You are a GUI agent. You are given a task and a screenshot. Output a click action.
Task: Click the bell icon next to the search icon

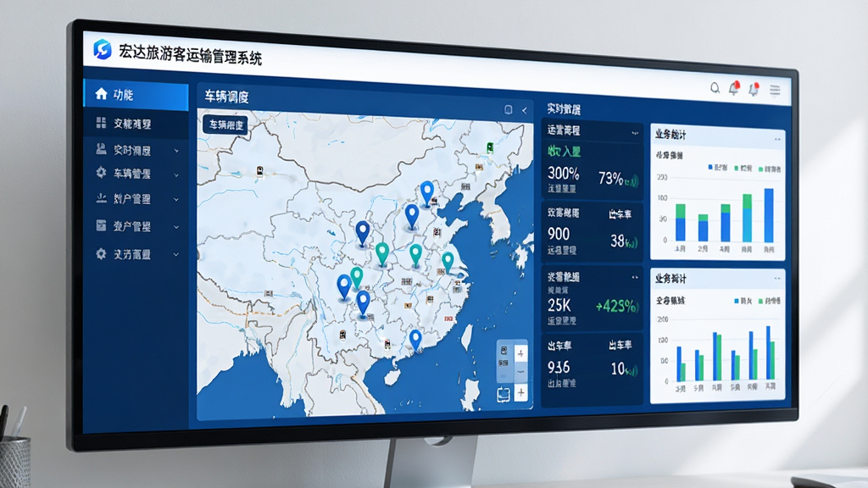click(734, 88)
